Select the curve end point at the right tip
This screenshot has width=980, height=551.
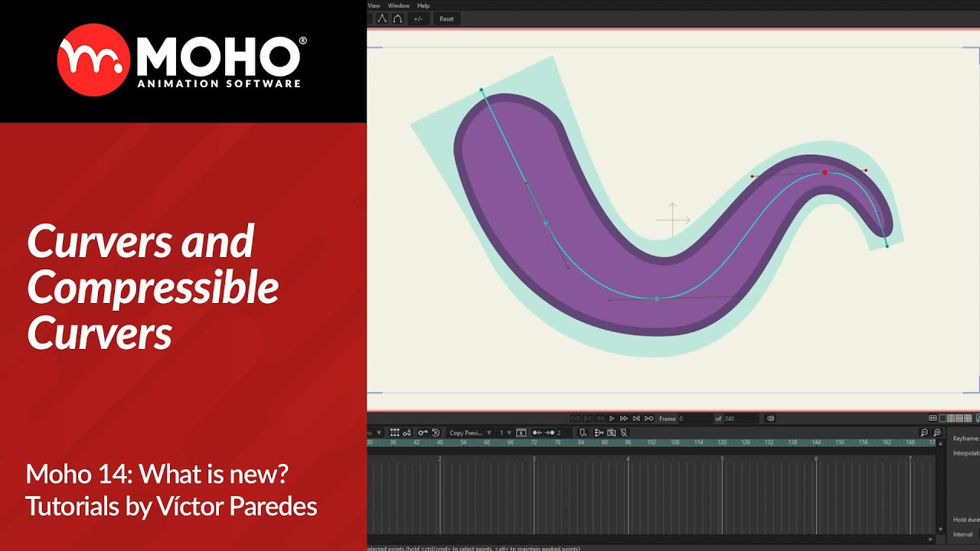coord(887,246)
